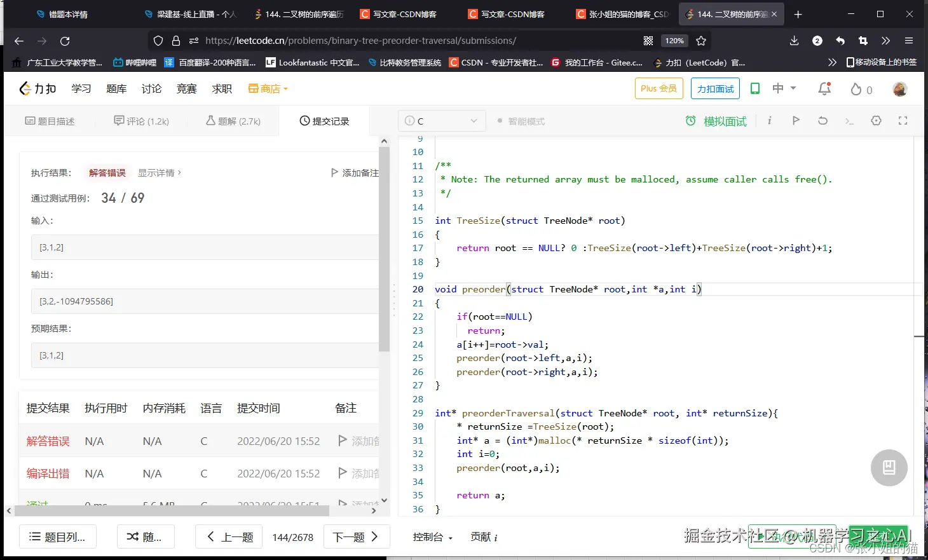Image resolution: width=928 pixels, height=560 pixels.
Task: Show more bookmarks with the chevrons
Action: click(832, 62)
